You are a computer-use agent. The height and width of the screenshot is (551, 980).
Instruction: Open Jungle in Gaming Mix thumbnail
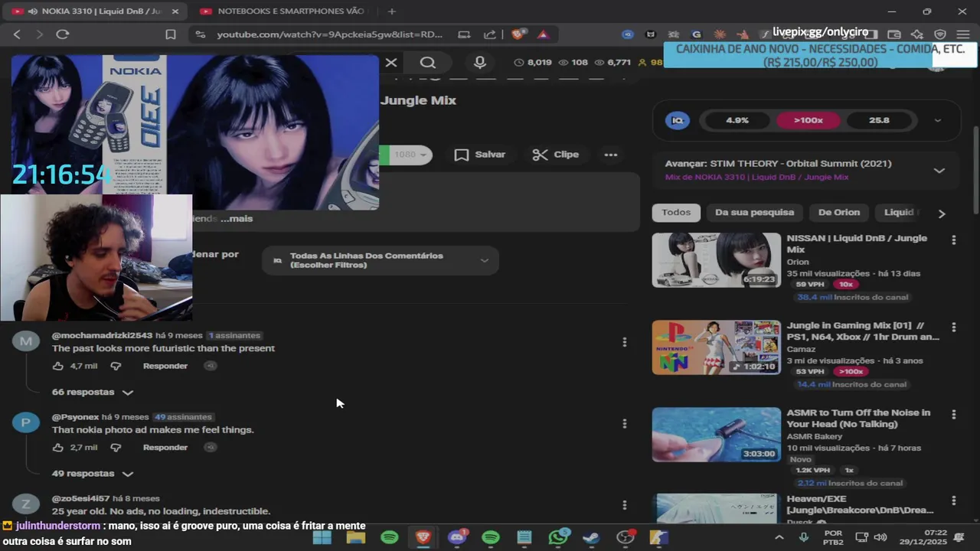pyautogui.click(x=717, y=347)
